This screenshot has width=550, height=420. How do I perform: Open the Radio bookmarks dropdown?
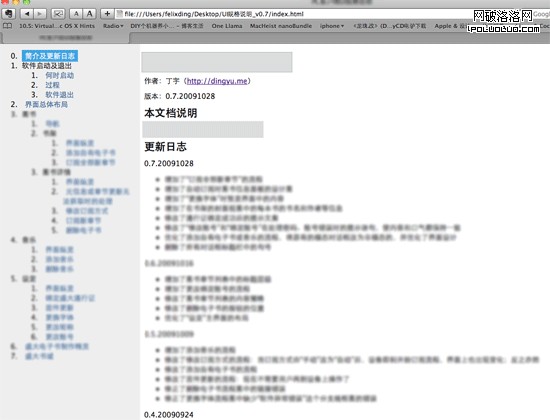tap(113, 26)
